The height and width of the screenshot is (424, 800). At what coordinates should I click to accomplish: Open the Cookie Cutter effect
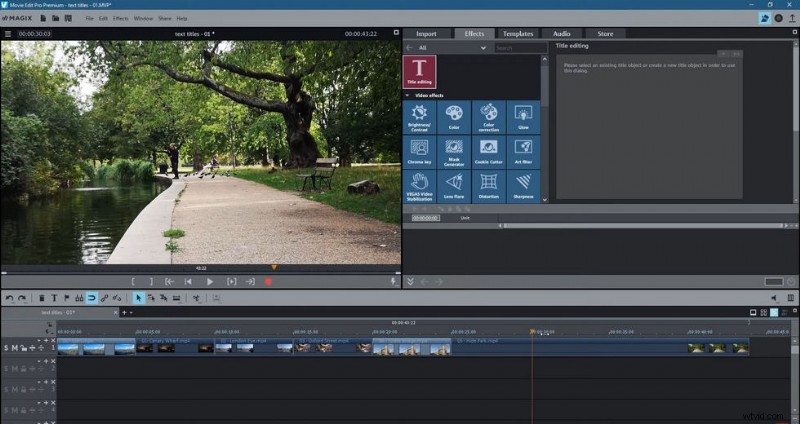489,152
